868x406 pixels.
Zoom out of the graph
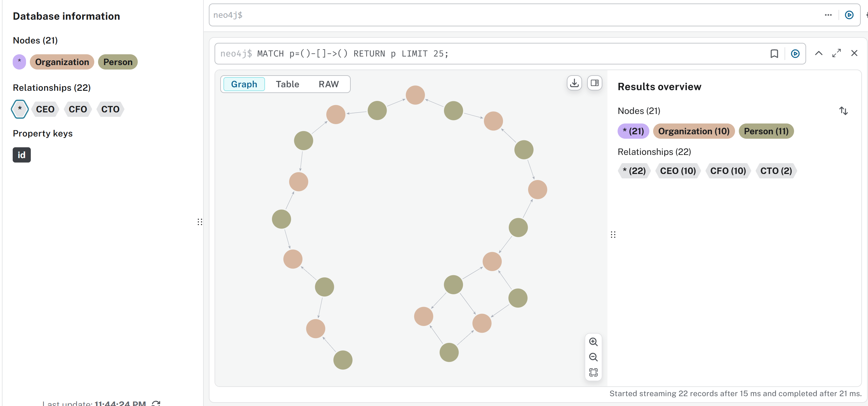click(x=593, y=357)
